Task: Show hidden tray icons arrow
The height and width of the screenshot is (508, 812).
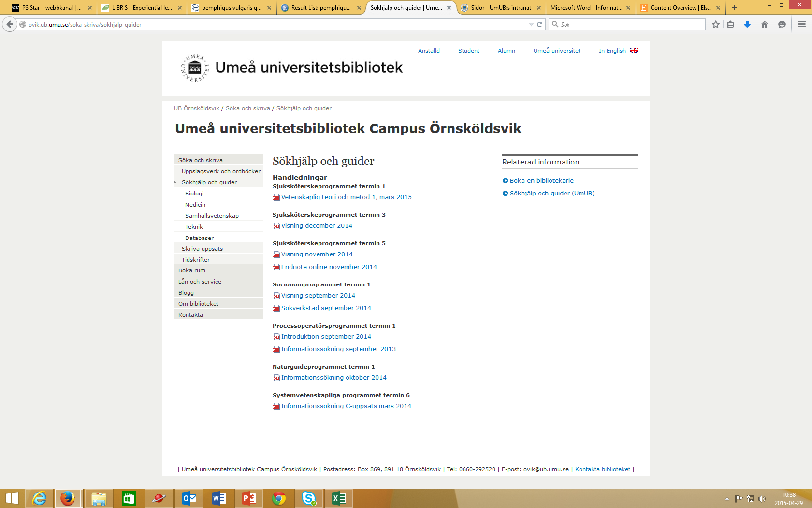Action: (x=727, y=499)
